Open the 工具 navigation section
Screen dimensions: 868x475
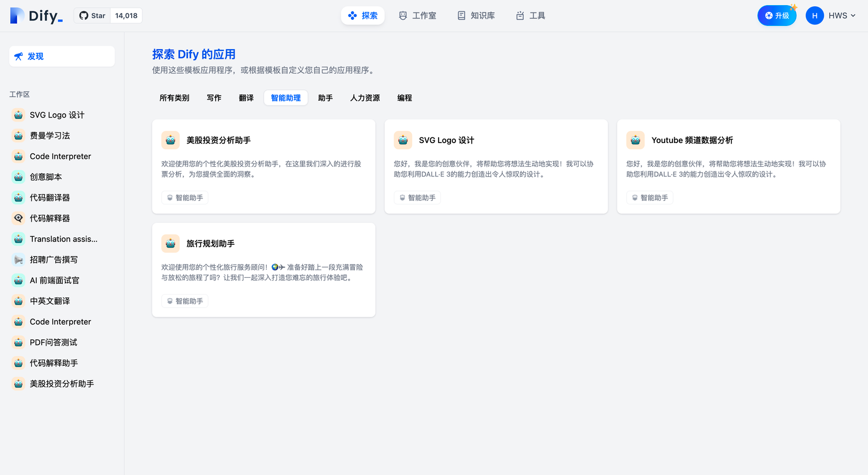529,15
